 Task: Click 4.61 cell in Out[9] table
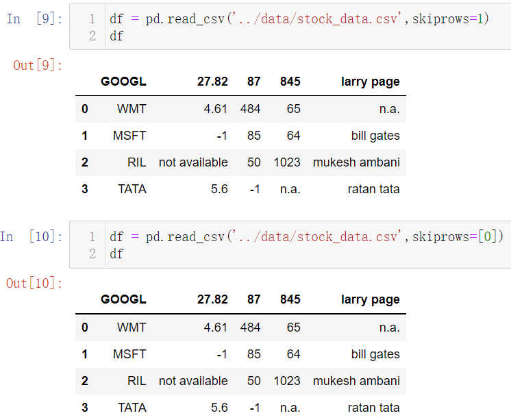coord(215,109)
